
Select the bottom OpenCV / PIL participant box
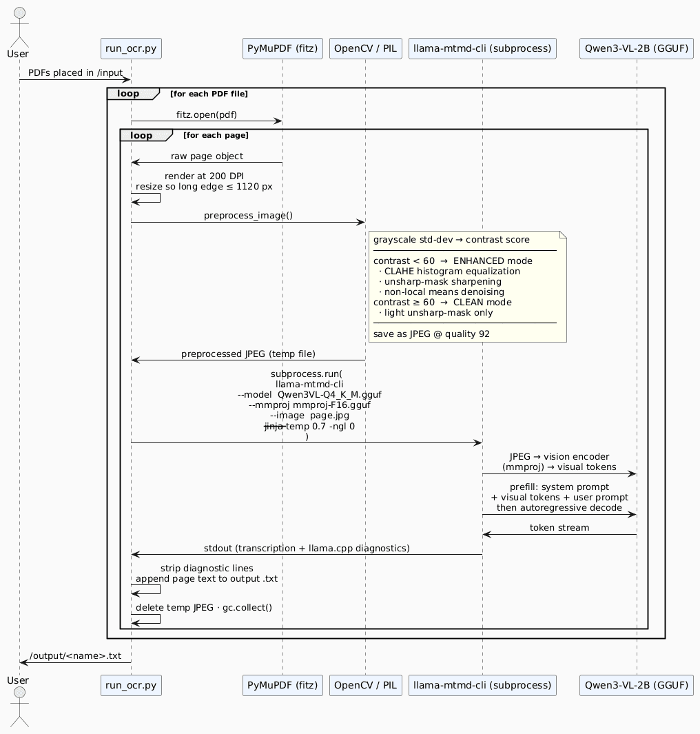click(365, 685)
